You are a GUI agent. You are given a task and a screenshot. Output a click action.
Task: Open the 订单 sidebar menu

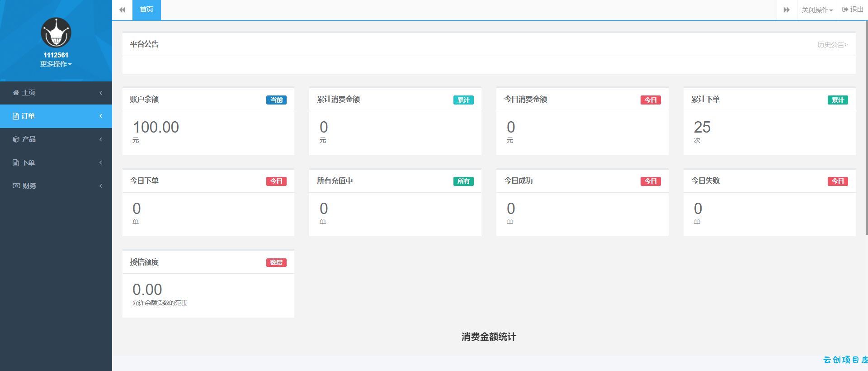[x=56, y=116]
